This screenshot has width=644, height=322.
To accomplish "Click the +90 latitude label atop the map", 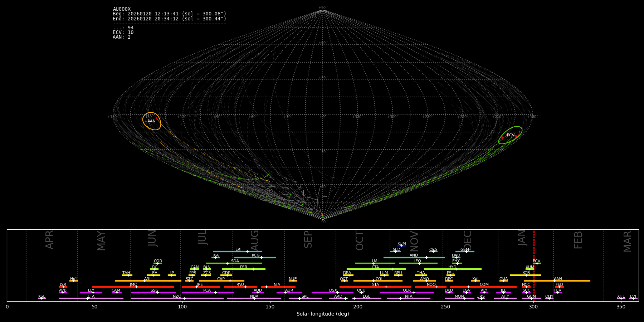I will click(x=322, y=8).
